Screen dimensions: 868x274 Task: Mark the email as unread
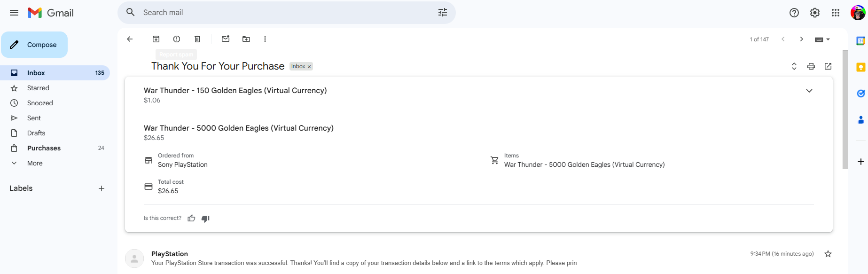tap(226, 39)
